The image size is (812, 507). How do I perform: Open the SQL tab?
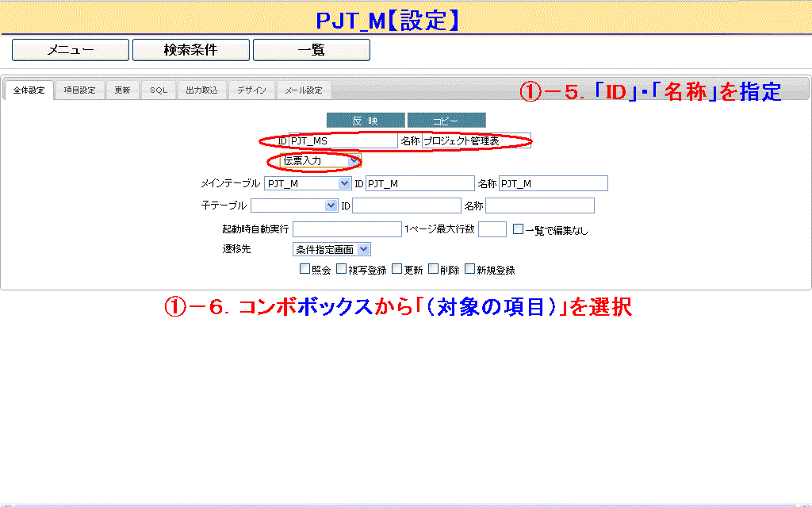pos(159,90)
